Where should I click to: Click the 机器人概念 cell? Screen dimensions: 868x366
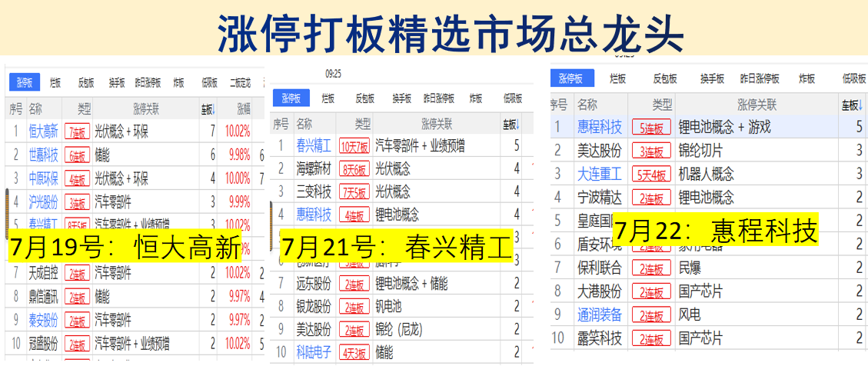pyautogui.click(x=707, y=174)
